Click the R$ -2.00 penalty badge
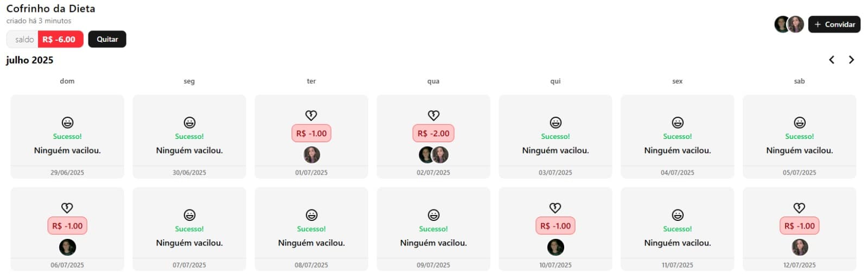Screen dimensions: 868x279 pos(433,134)
